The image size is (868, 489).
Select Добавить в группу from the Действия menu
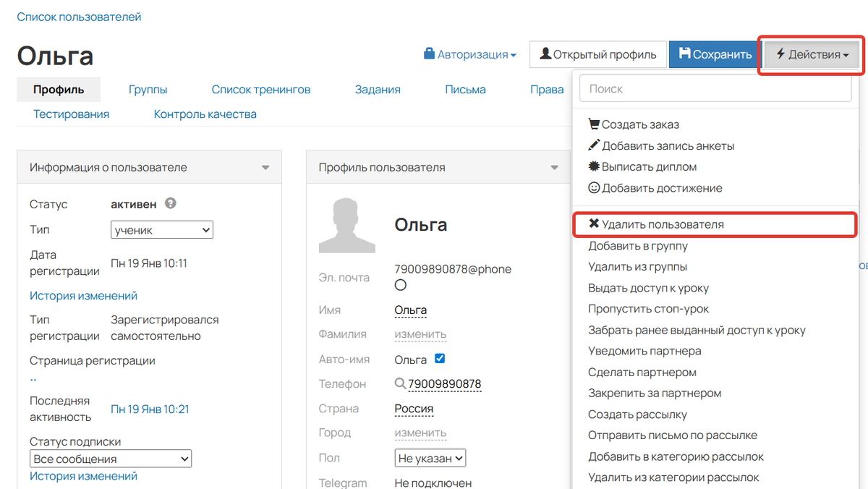click(x=637, y=245)
